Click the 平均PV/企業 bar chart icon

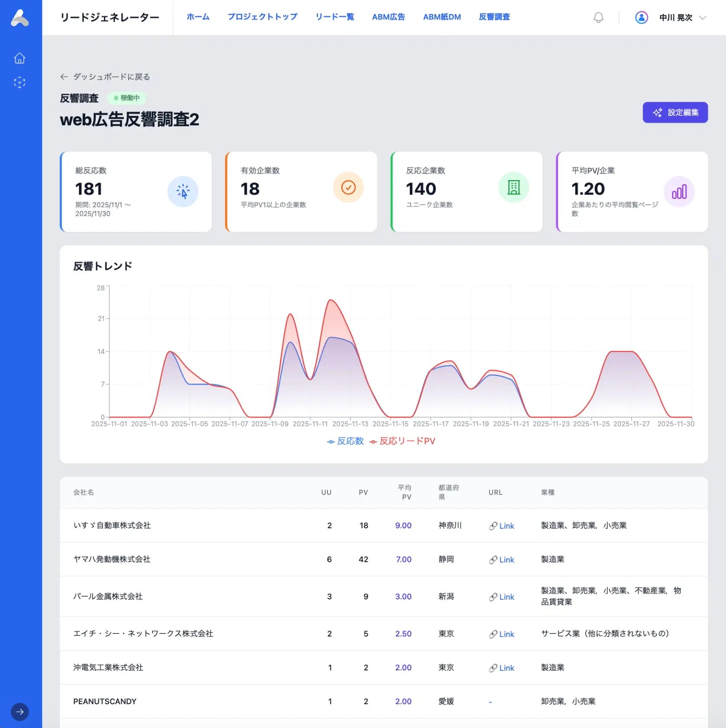pos(679,192)
